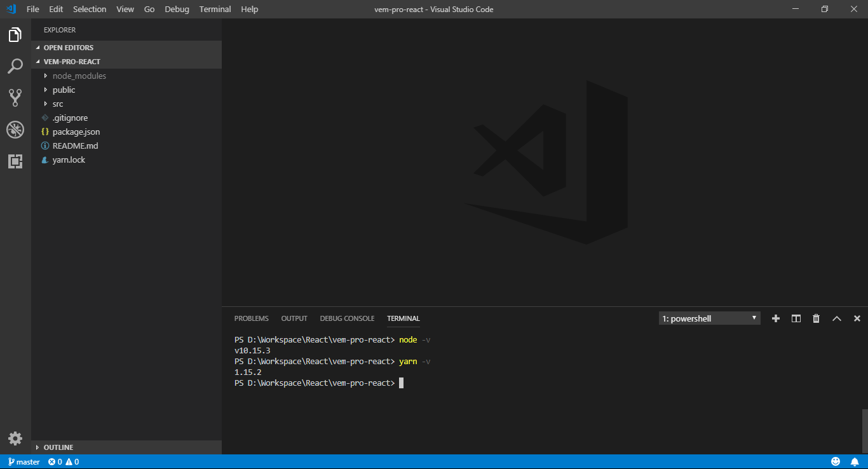
Task: Open the Explorer view in activity bar
Action: coord(15,35)
